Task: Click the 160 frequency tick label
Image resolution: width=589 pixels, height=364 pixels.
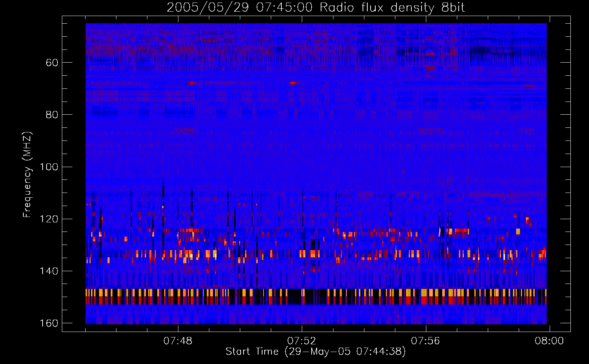Action: pos(49,323)
